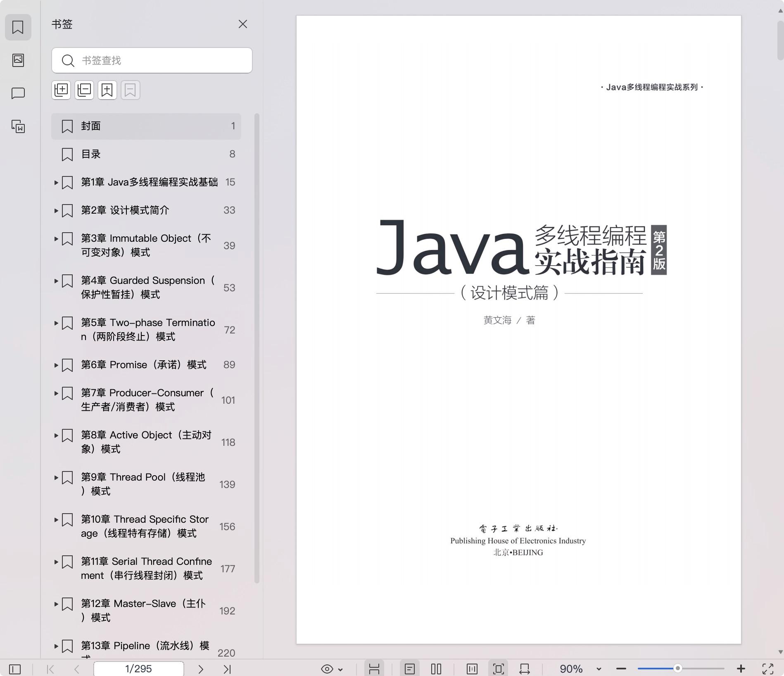Open the document conversion panel icon

(18, 126)
